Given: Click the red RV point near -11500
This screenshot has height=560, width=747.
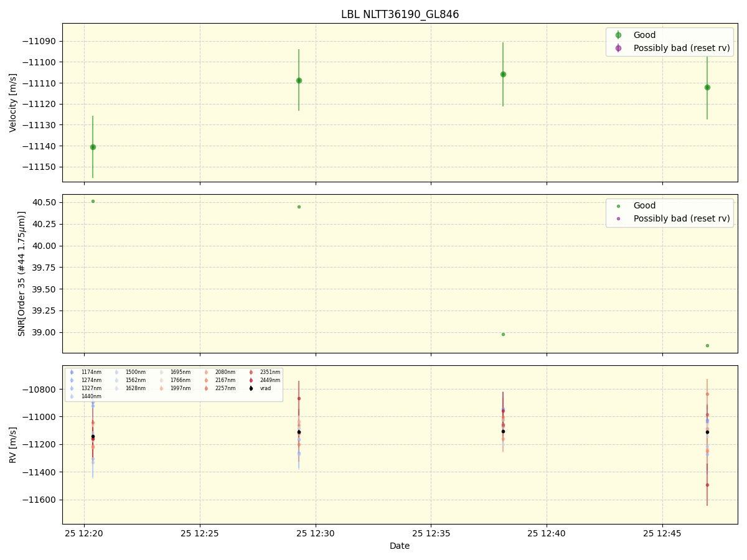Looking at the screenshot, I should (x=707, y=485).
